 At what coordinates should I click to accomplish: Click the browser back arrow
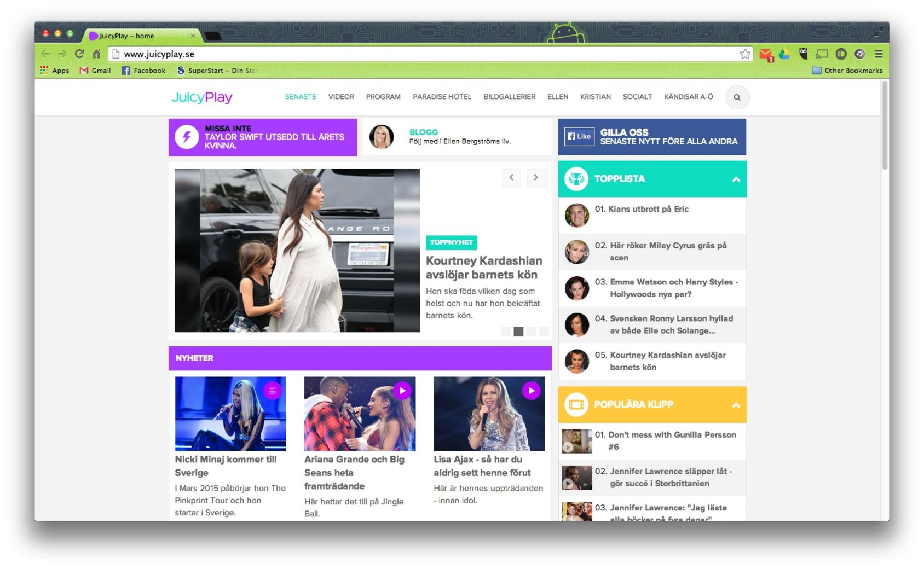(x=45, y=54)
